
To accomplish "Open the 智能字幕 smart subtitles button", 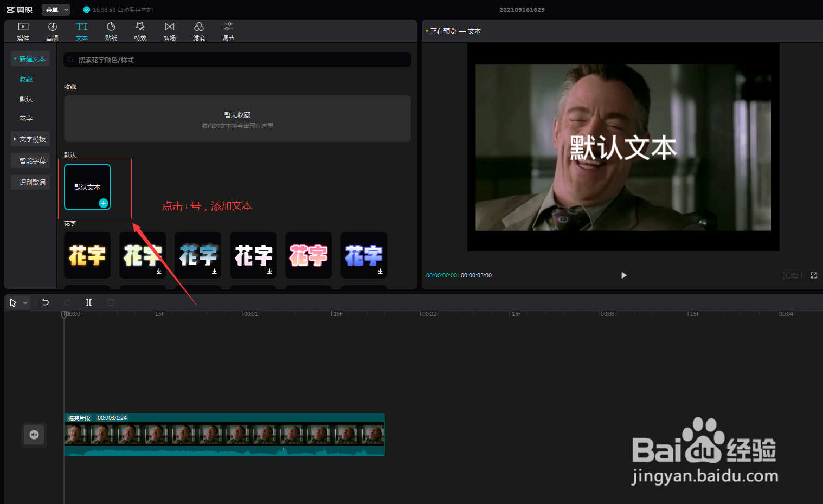I will click(30, 161).
